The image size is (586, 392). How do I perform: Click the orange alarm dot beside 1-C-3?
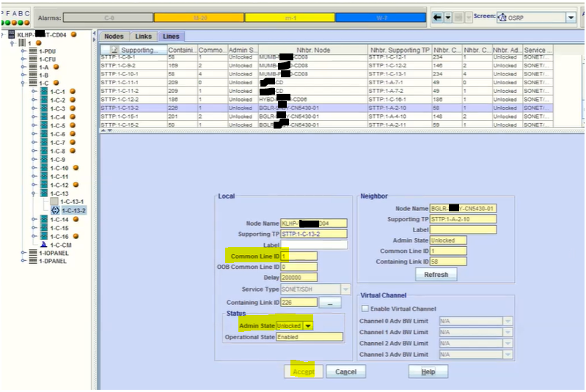[x=73, y=108]
